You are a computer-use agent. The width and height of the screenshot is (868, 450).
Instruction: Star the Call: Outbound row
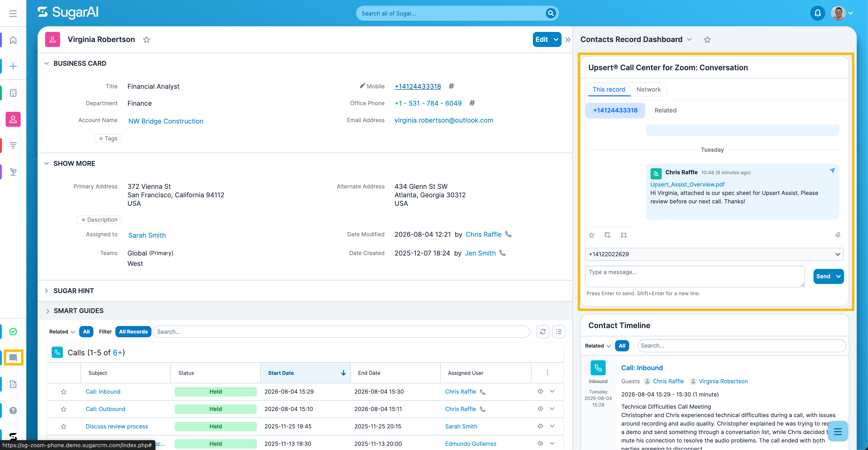64,409
